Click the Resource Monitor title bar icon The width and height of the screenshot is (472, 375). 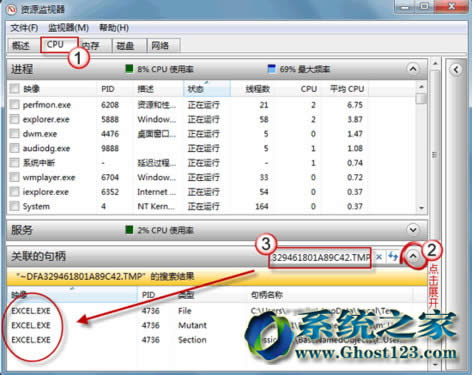click(12, 9)
